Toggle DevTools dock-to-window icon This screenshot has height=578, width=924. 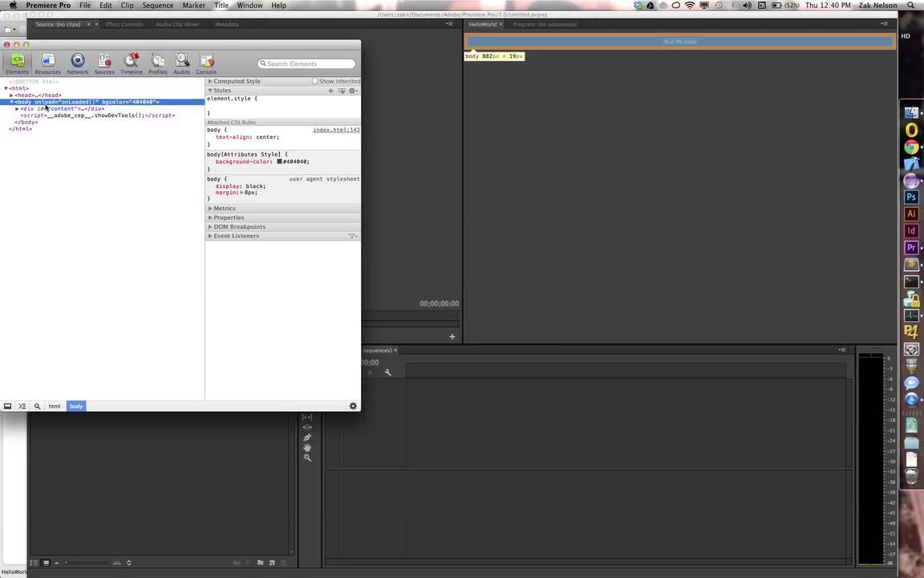pos(8,406)
